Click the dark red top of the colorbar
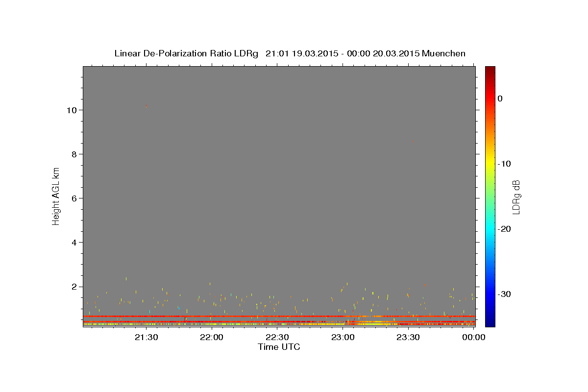This screenshot has height=392, width=588. [490, 70]
